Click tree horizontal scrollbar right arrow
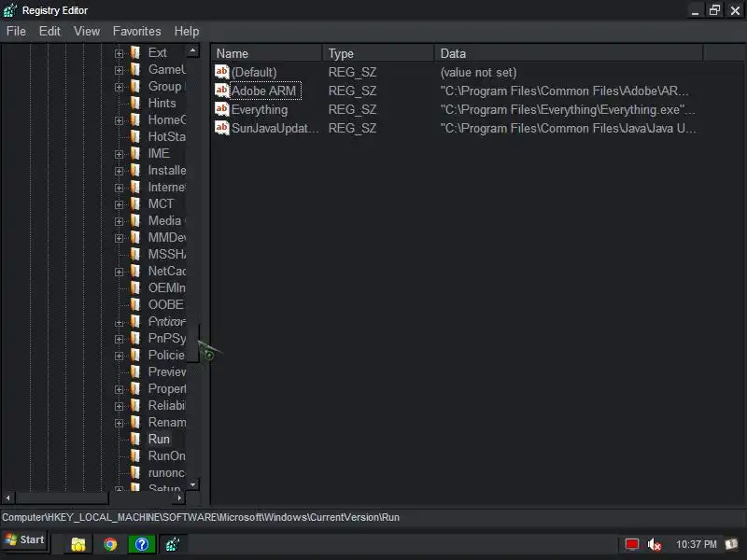This screenshot has width=747, height=560. 179,498
